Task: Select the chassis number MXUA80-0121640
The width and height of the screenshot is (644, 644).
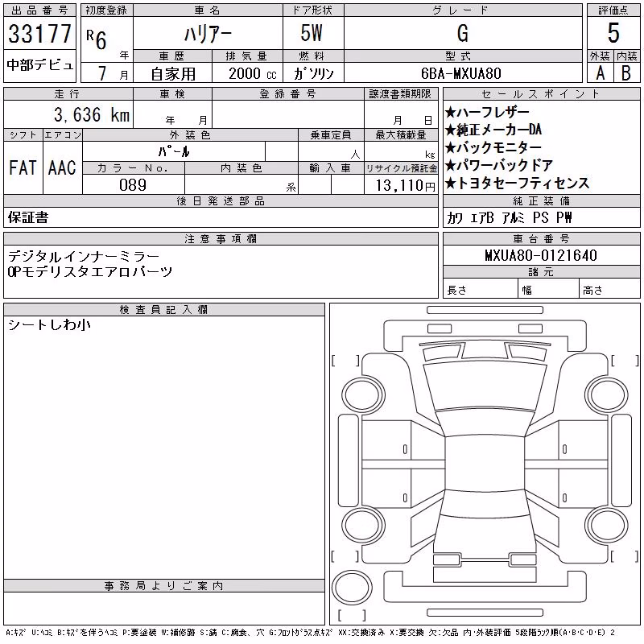Action: (x=541, y=255)
